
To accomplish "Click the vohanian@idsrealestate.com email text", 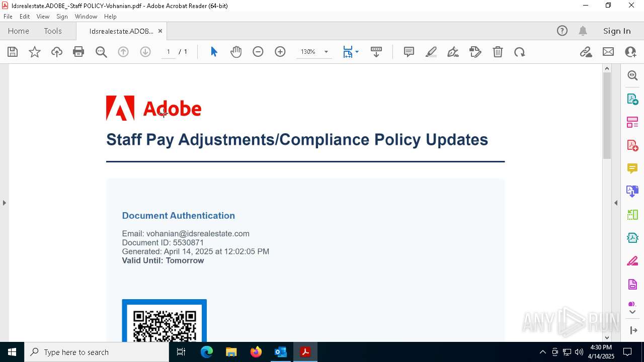I will click(198, 233).
